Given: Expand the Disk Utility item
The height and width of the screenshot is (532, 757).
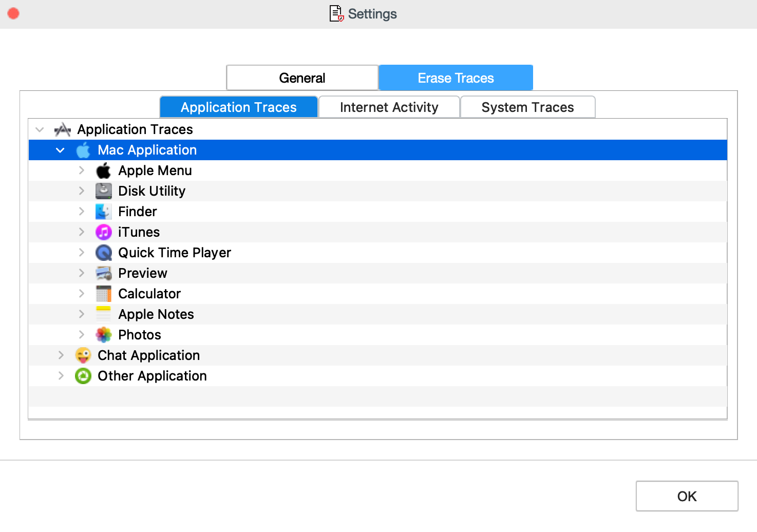Looking at the screenshot, I should [x=82, y=191].
